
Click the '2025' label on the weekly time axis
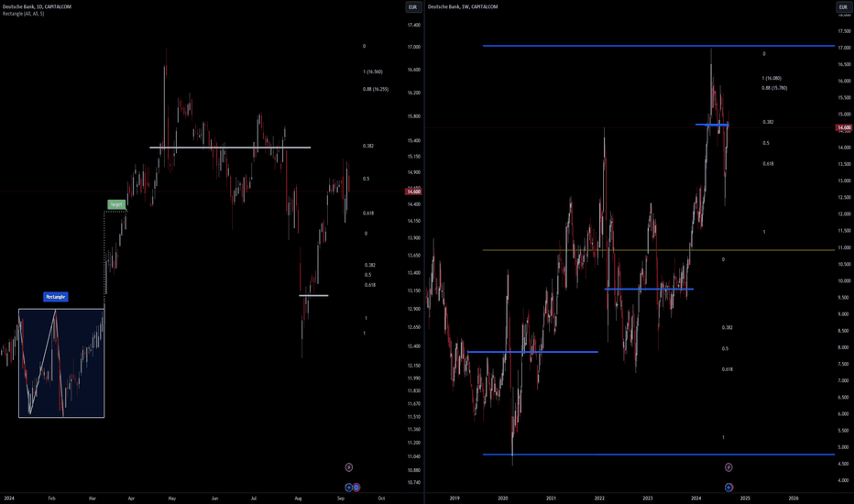pos(745,499)
